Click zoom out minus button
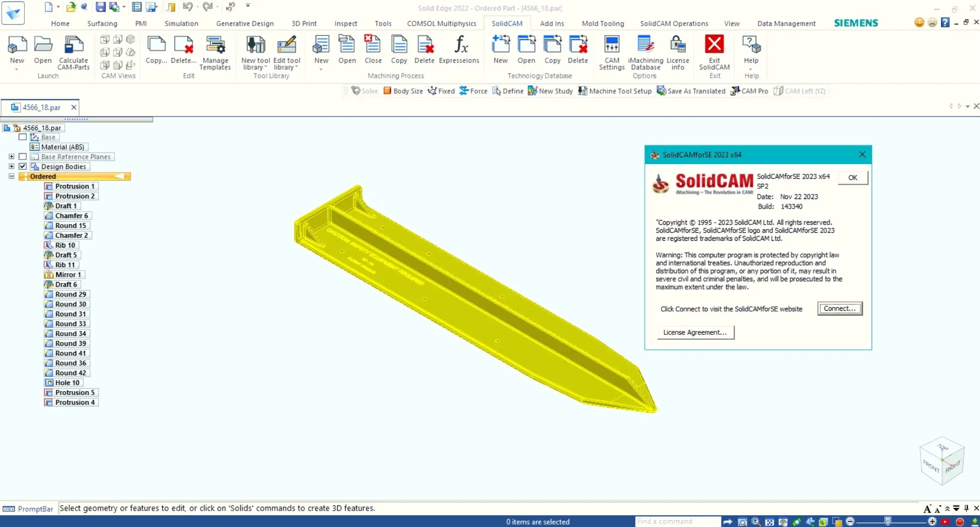This screenshot has height=527, width=980. pos(850,522)
